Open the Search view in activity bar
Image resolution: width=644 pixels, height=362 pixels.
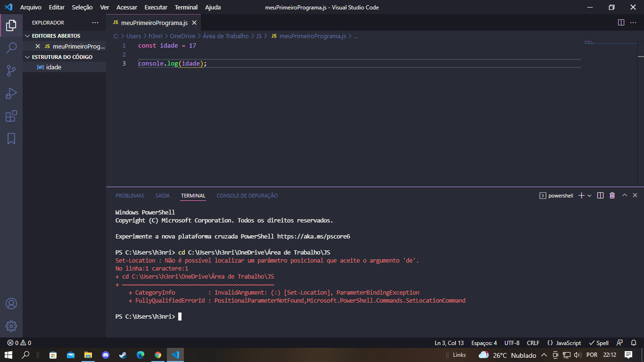pos(11,48)
